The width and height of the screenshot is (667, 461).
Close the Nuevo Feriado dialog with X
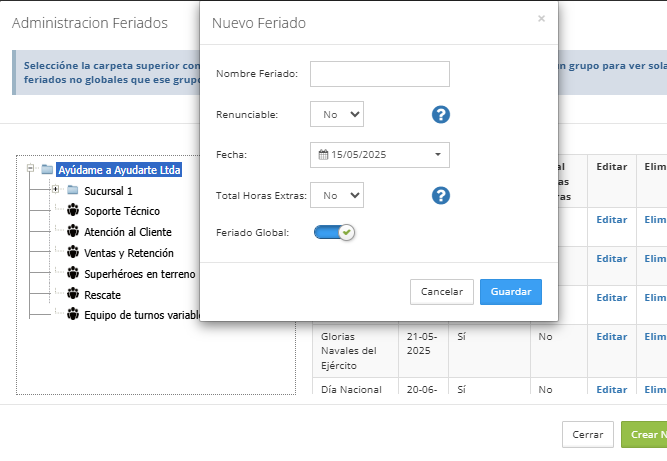tap(541, 19)
